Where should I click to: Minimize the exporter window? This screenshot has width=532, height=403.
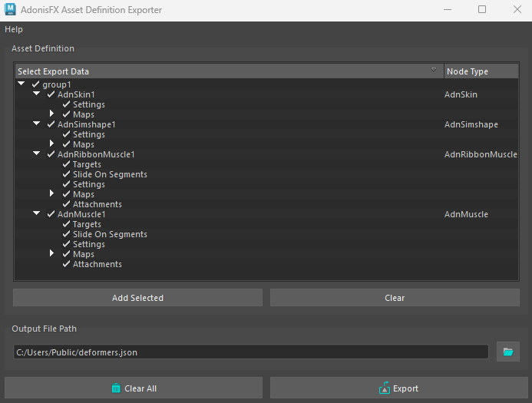click(x=448, y=9)
